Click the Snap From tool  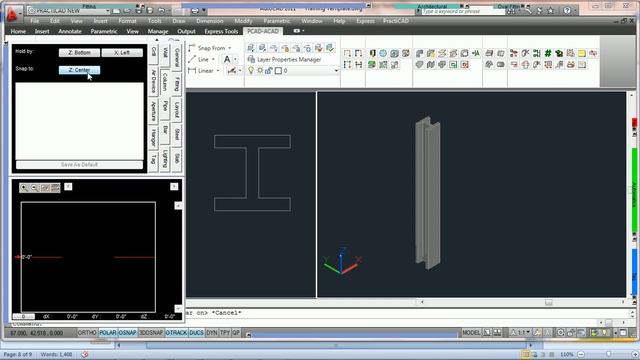click(x=207, y=48)
